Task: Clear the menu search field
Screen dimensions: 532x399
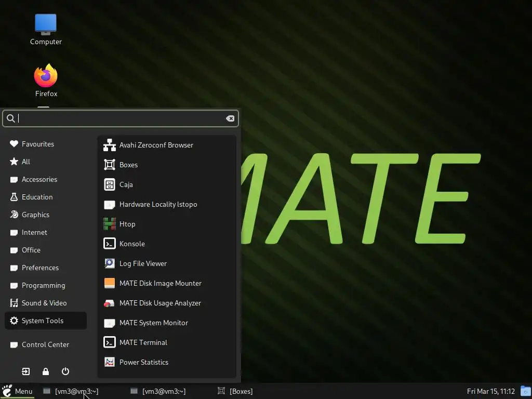Action: tap(230, 118)
